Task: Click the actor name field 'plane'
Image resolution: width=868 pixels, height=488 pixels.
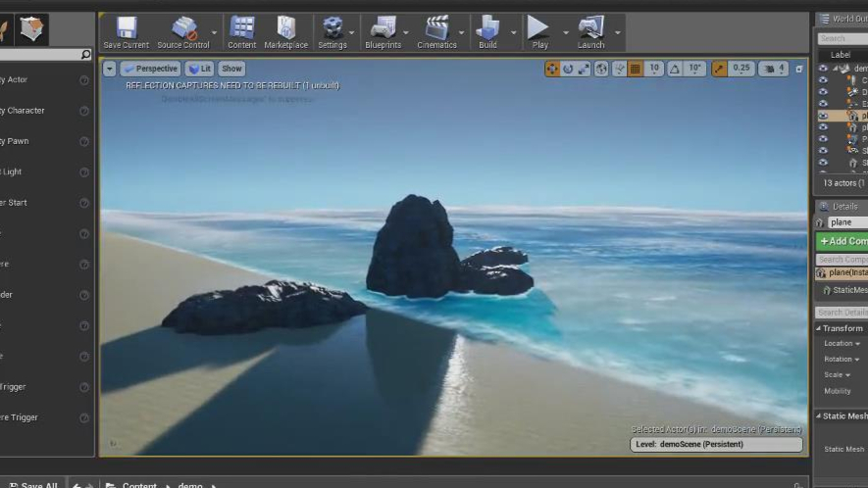Action: [848, 222]
